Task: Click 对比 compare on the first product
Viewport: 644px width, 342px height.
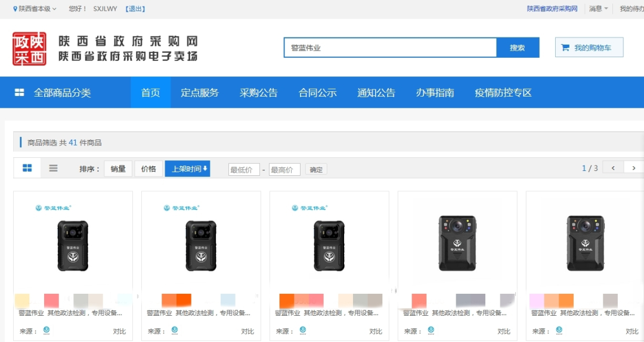Action: (x=119, y=331)
